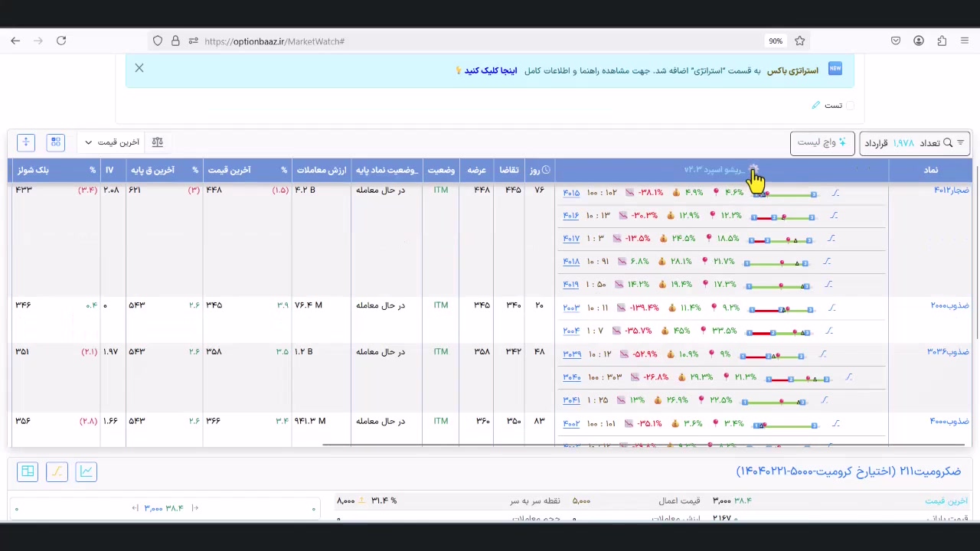Sort by the 'وضعیت' column header
980x551 pixels.
tap(441, 170)
